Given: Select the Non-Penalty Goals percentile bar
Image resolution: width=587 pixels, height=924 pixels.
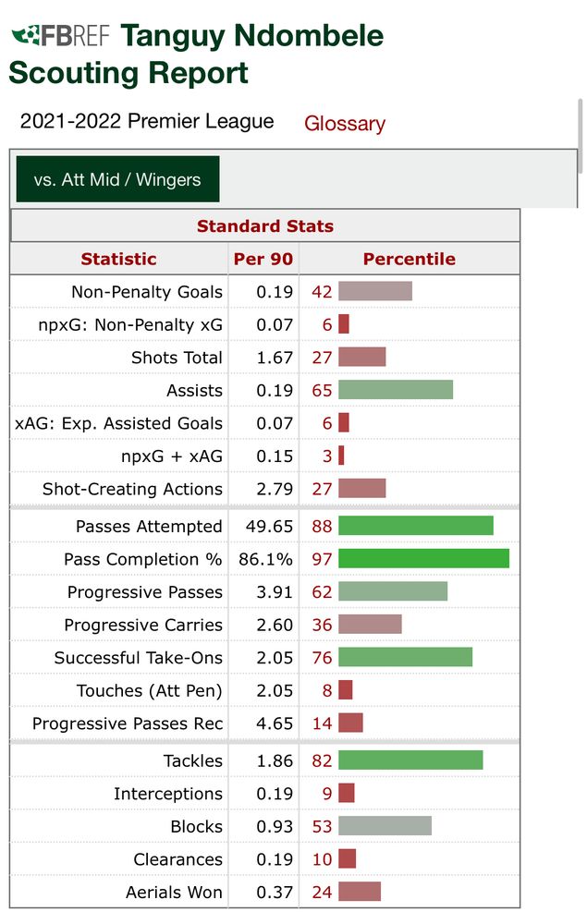Looking at the screenshot, I should pyautogui.click(x=374, y=291).
